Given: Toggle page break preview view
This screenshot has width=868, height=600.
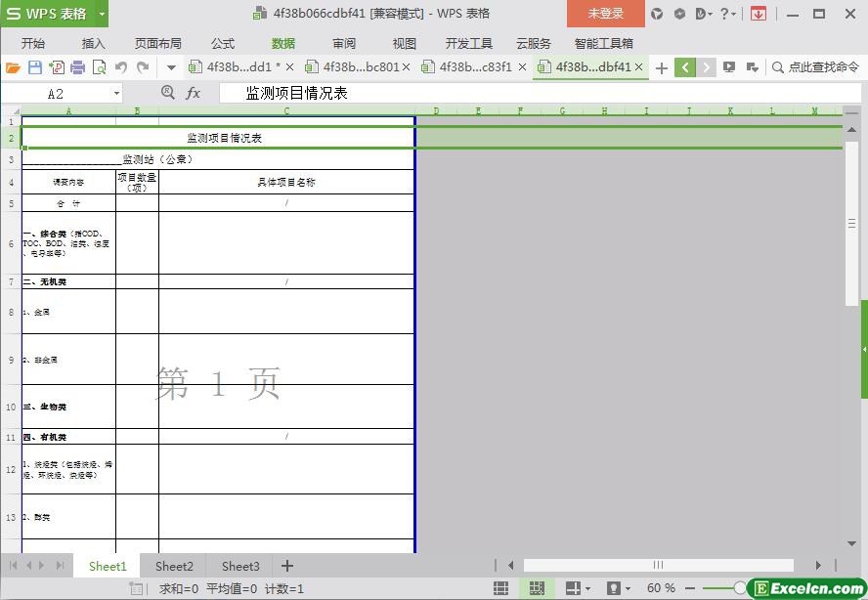Looking at the screenshot, I should coord(536,588).
